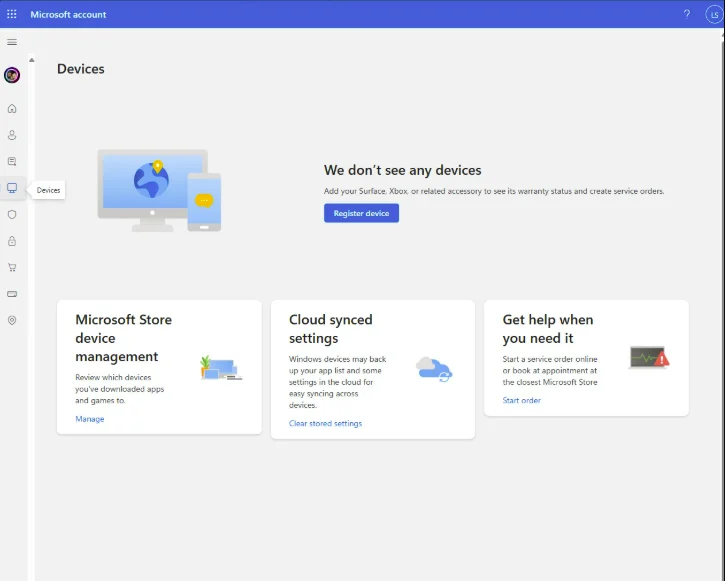Screen dimensions: 725x581
Task: Click the Cloud synced settings heading
Action: [331, 329]
